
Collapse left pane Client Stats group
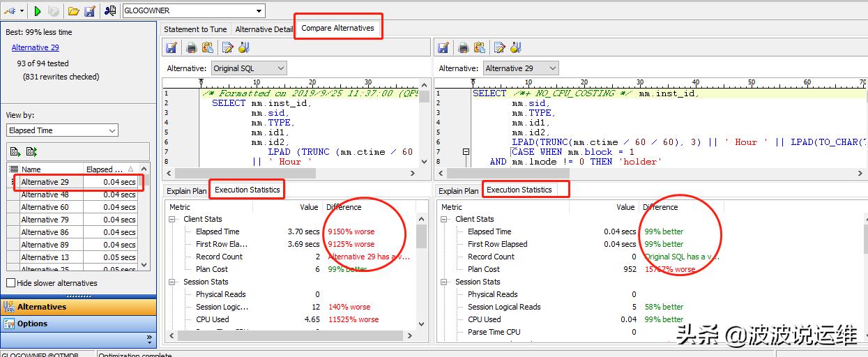(x=173, y=219)
